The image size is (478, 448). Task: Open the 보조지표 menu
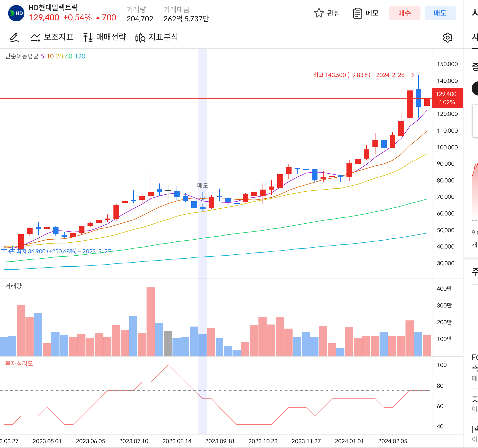click(x=52, y=37)
